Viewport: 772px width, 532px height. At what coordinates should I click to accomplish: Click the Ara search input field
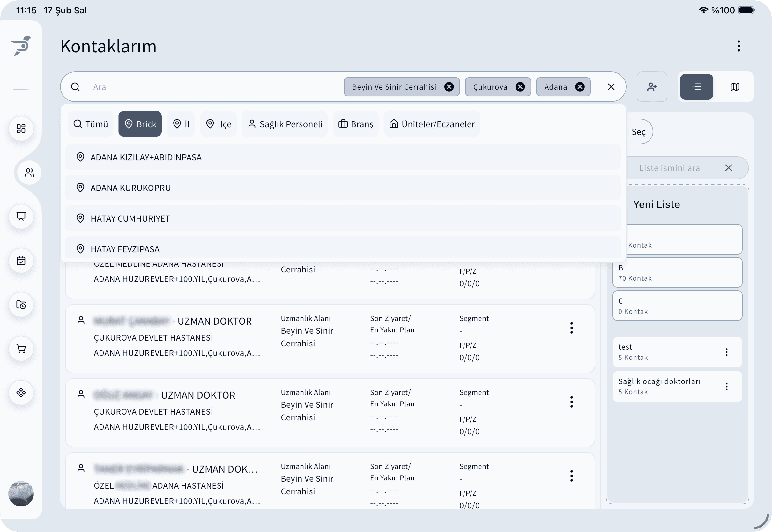[x=213, y=87]
